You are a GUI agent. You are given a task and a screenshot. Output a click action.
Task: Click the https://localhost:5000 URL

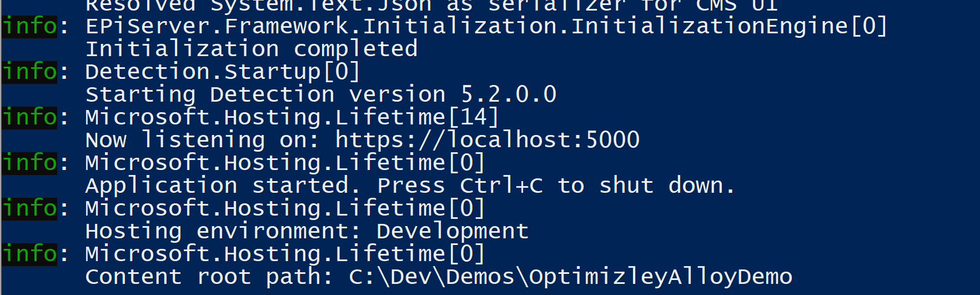pos(488,139)
